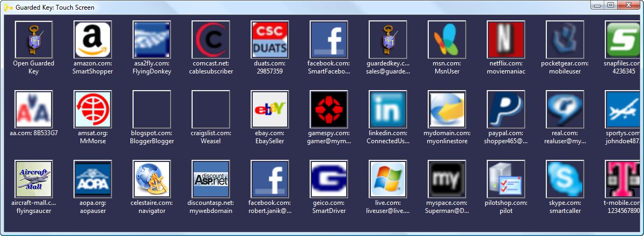Click the "duats.com: 29857359" label
The image size is (644, 236).
click(270, 67)
